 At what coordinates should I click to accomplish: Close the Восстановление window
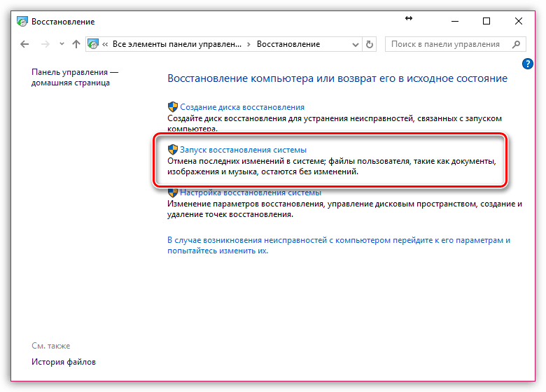coord(519,21)
